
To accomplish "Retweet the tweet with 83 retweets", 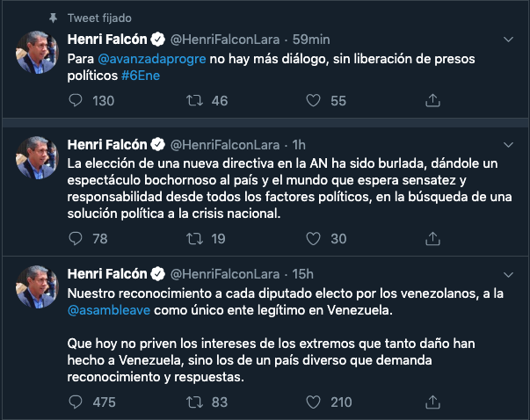I will 195,402.
